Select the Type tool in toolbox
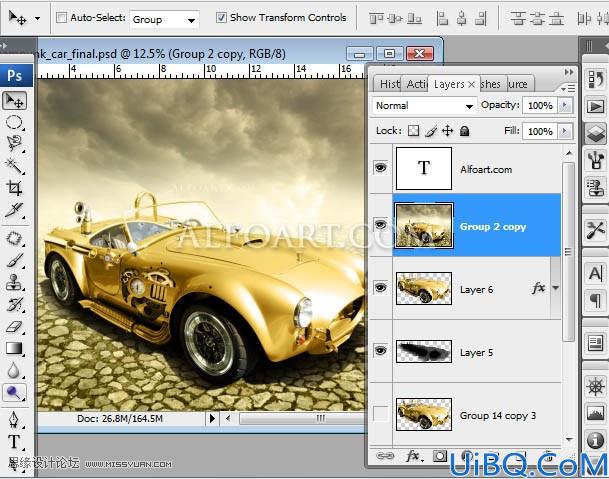Viewport: 609px width, 479px height. pos(15,442)
